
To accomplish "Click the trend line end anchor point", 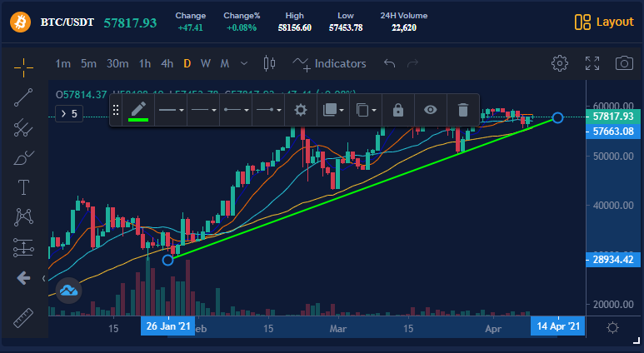I will point(557,117).
